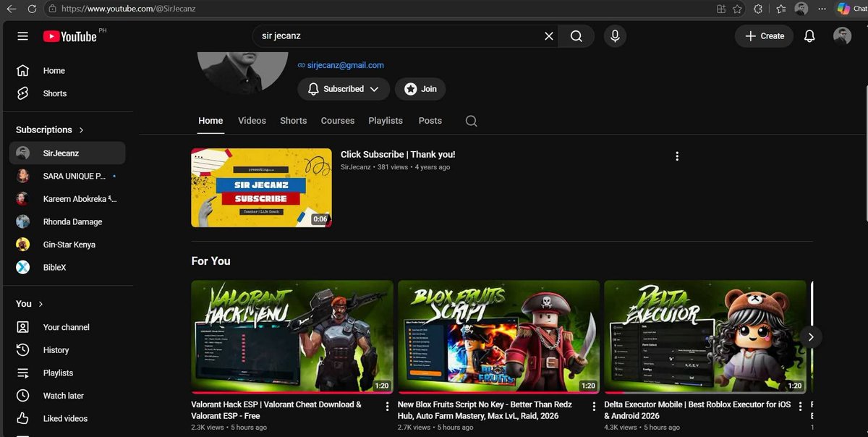Go back with the browser arrow
Screen dimensions: 868x437
click(x=11, y=9)
